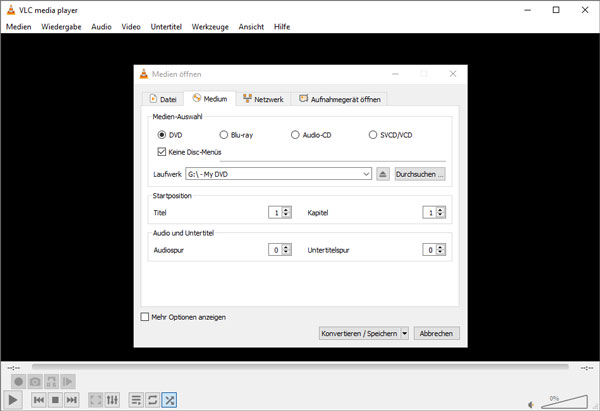Increase the Audiospur spinner value
Viewport: 600px width, 411px height.
pyautogui.click(x=286, y=247)
